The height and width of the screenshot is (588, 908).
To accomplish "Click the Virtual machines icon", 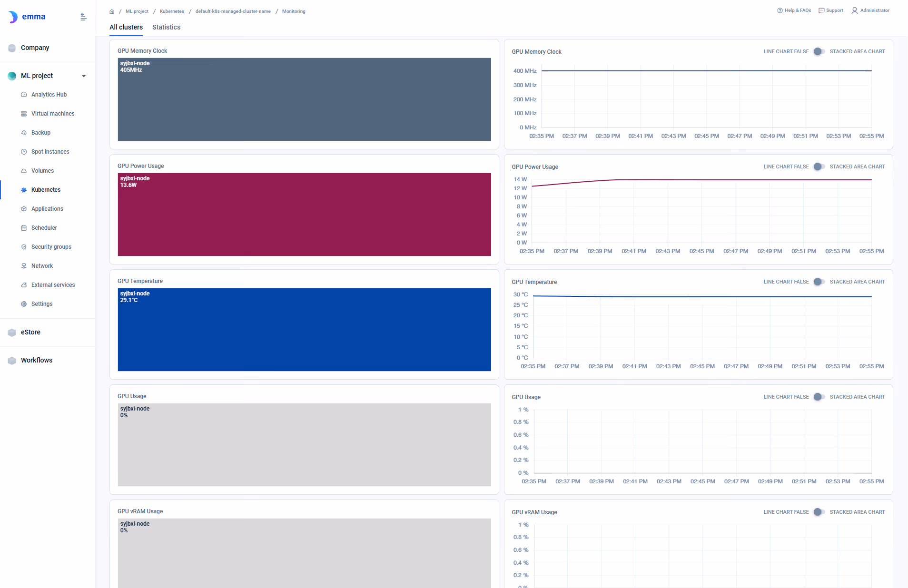I will (x=24, y=114).
